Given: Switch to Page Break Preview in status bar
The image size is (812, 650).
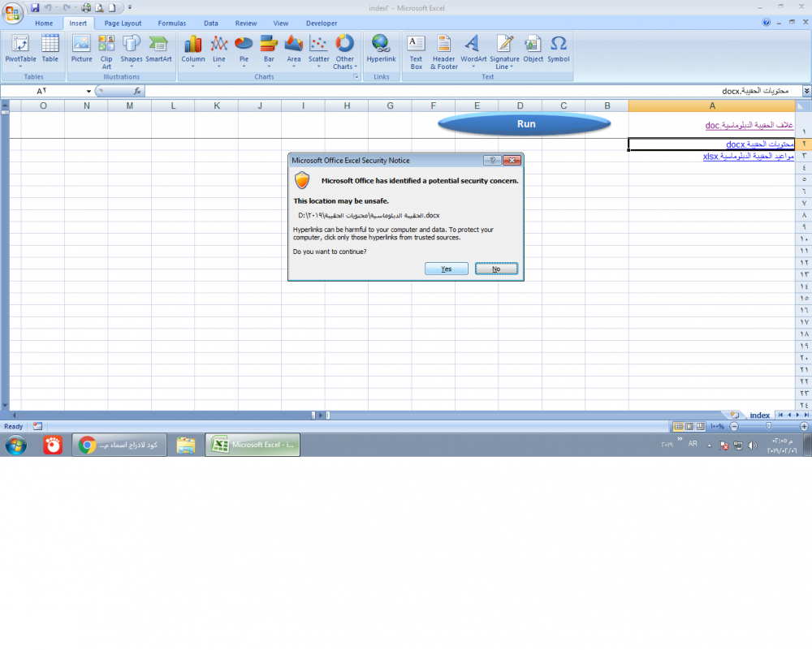Looking at the screenshot, I should 701,426.
